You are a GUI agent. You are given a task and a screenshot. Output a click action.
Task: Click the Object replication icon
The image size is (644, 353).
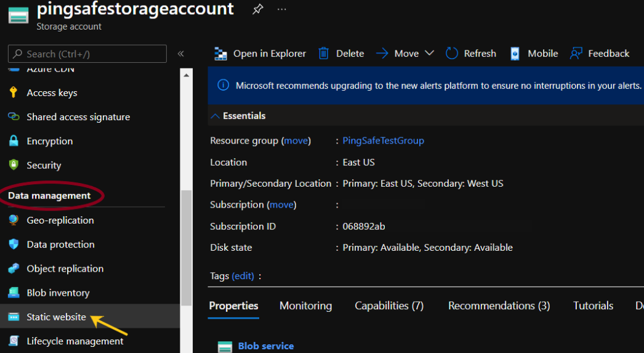click(14, 269)
